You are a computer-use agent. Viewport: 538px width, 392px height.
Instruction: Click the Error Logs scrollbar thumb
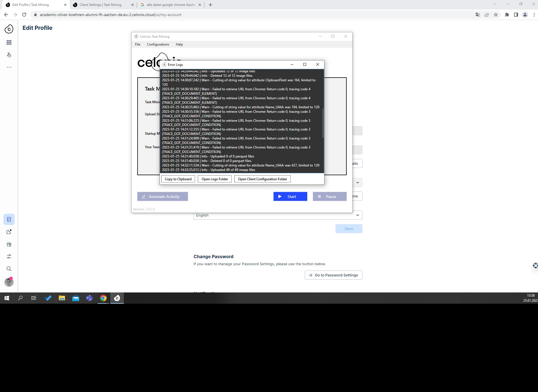point(323,123)
